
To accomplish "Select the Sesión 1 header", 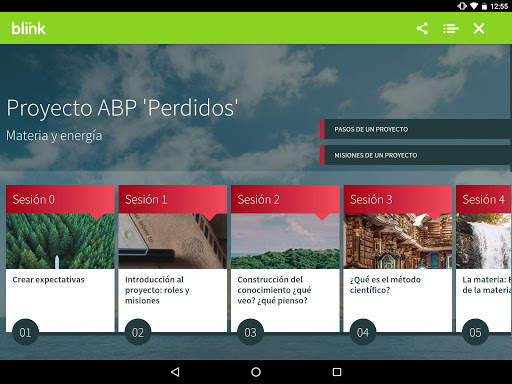I will pyautogui.click(x=173, y=199).
